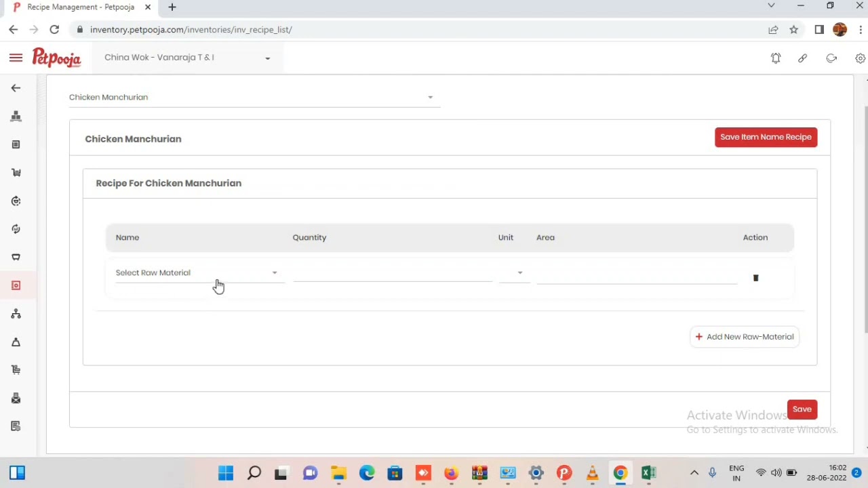The width and height of the screenshot is (868, 488).
Task: Reload the page
Action: click(54, 30)
